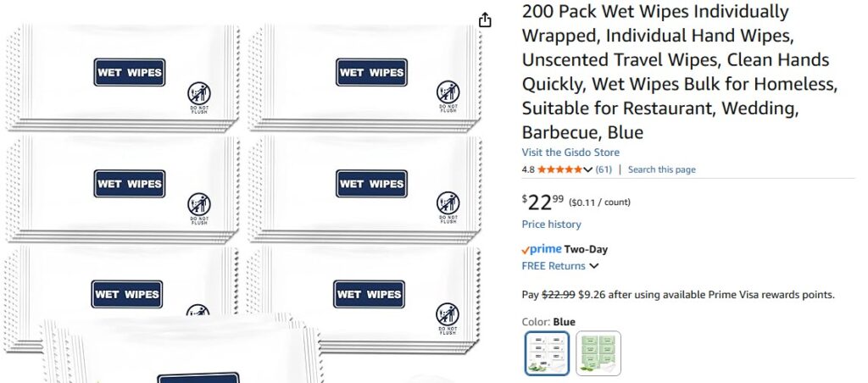
Task: Click the WET WIPES label on middle-right pack
Action: (x=371, y=184)
